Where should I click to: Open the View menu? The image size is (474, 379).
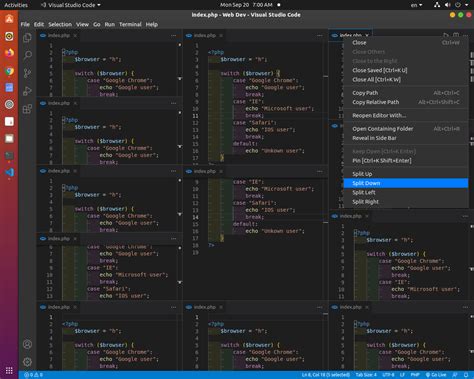pyautogui.click(x=82, y=24)
